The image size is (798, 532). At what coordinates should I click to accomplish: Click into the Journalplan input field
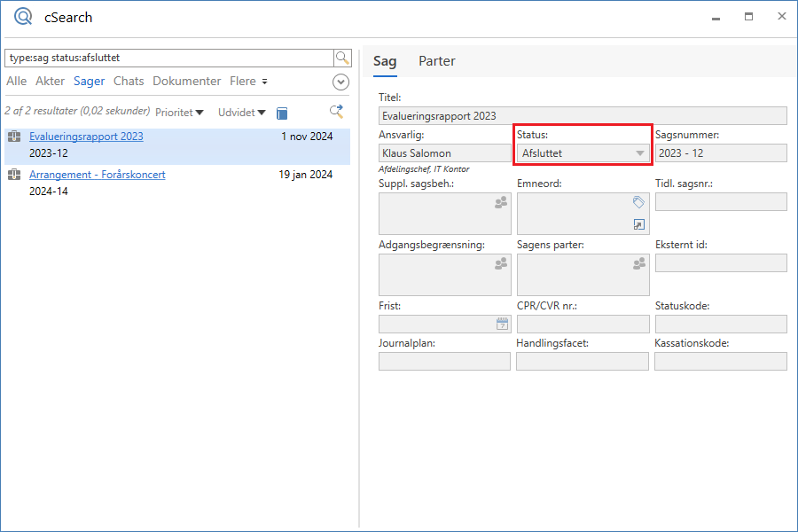click(x=444, y=361)
